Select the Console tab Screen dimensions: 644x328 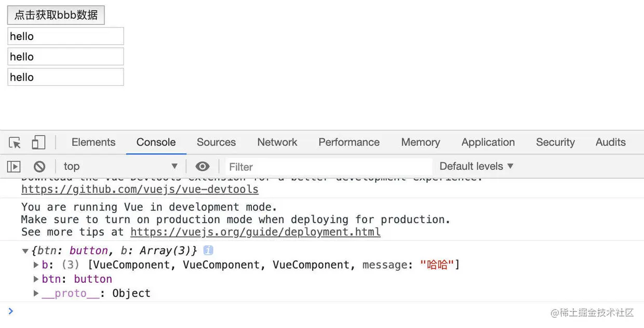click(156, 142)
